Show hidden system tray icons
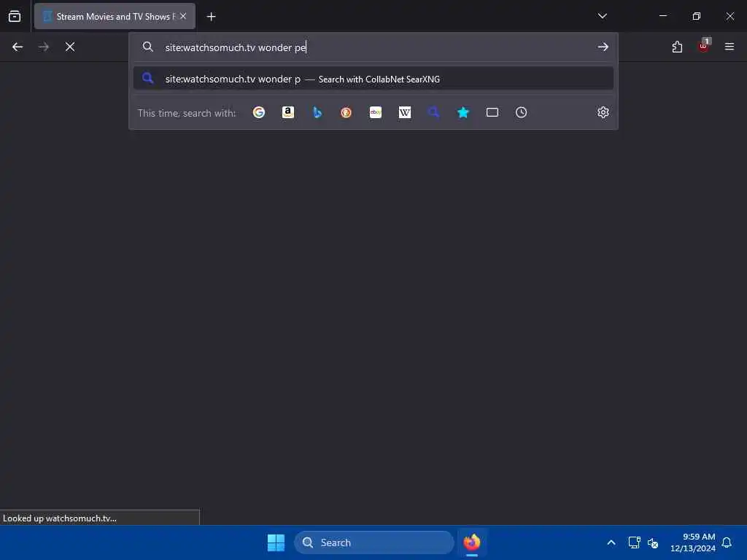Screen dimensions: 747x560 pos(611,542)
